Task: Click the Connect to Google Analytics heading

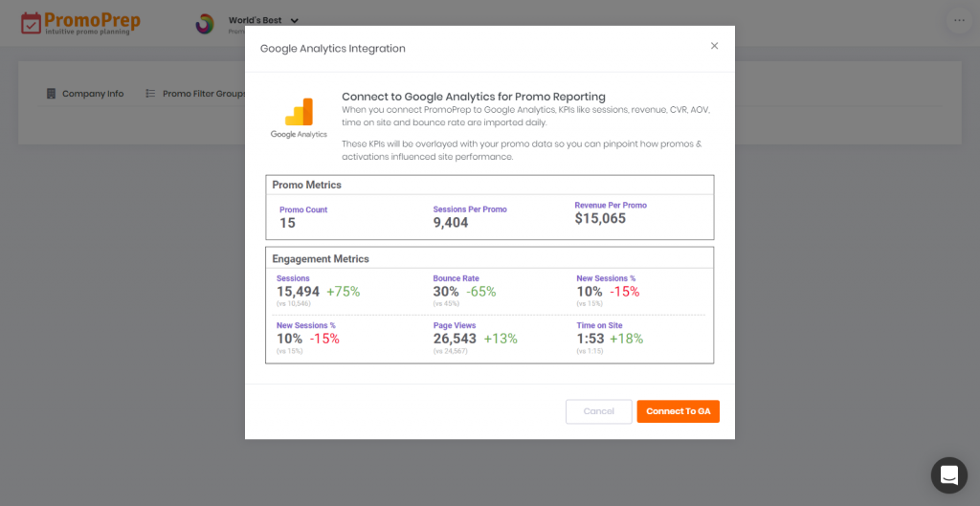Action: (474, 97)
